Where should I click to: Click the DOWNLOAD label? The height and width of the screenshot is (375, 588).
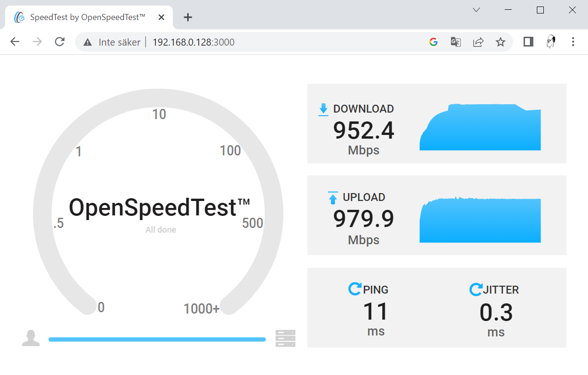tap(364, 109)
